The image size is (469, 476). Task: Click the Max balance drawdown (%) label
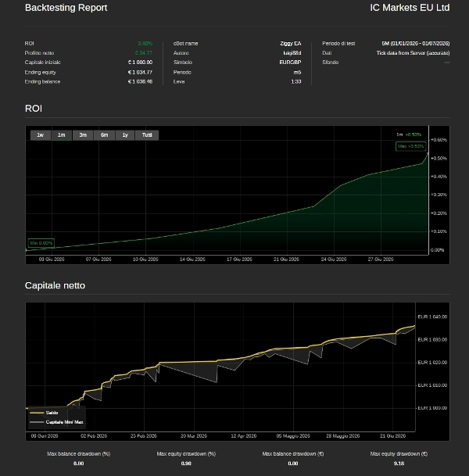[79, 454]
